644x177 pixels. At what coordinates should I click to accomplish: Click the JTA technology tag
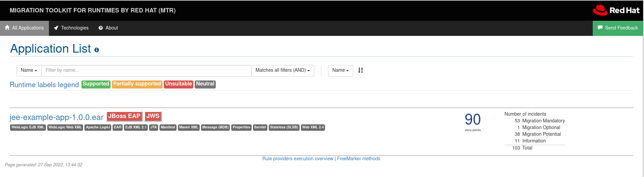coord(153,127)
